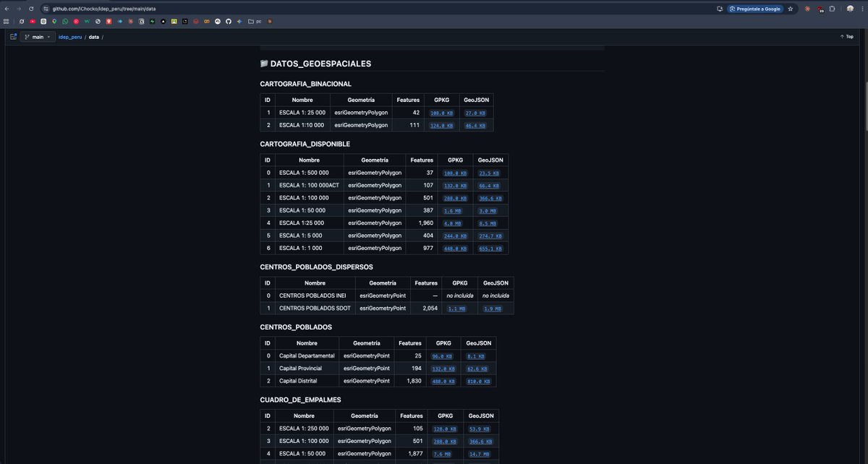This screenshot has height=464, width=868.
Task: Open the 132.0 KB GPKG for ESCALA 1: 100 000ACT
Action: pos(455,186)
